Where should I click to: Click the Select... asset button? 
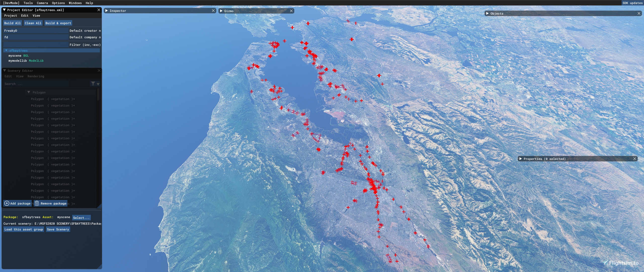[x=81, y=218]
